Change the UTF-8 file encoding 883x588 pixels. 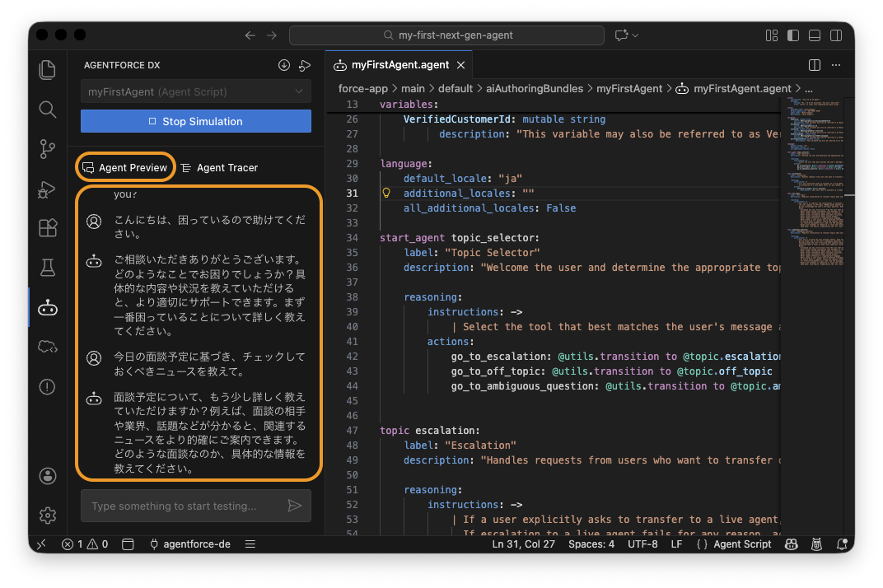tap(642, 544)
